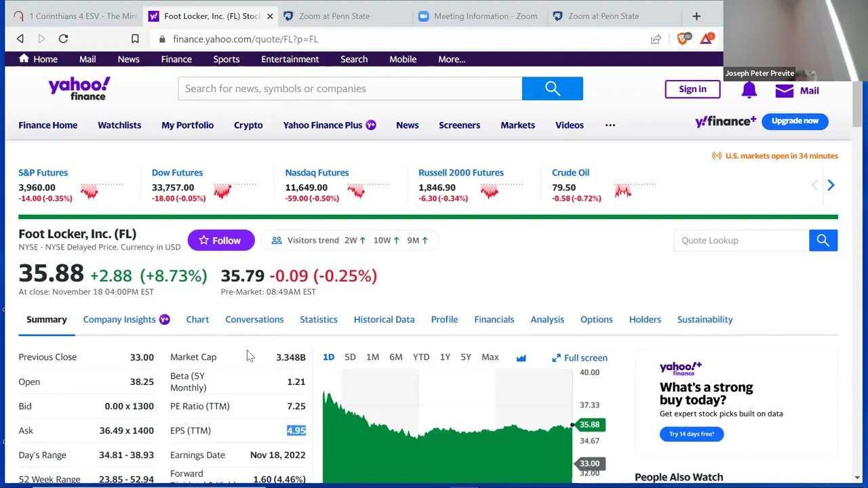Go to Finance Home
The height and width of the screenshot is (488, 868).
click(x=48, y=125)
